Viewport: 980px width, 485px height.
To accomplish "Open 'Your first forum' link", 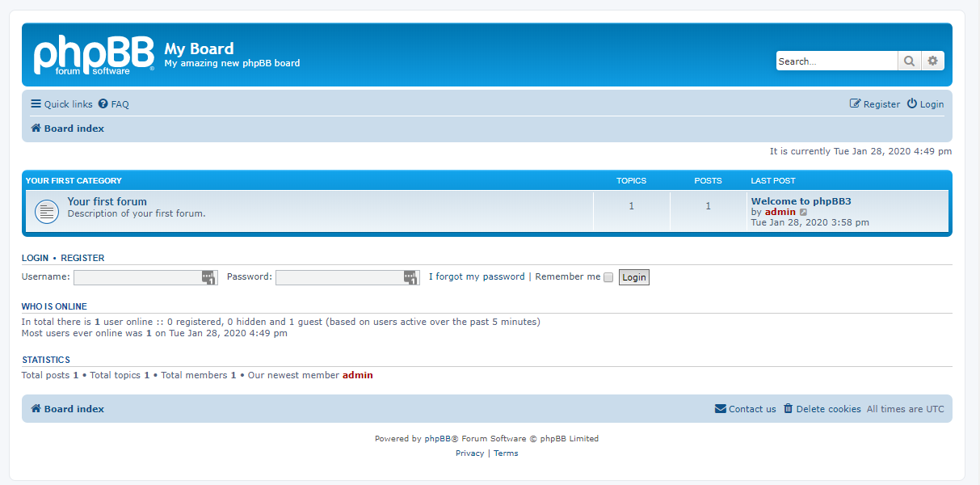I will [x=107, y=202].
